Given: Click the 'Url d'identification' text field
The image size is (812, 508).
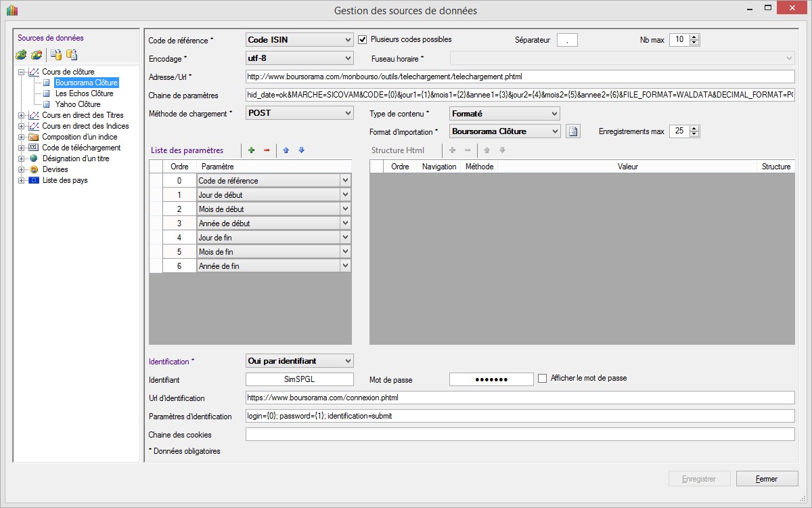Looking at the screenshot, I should click(520, 398).
